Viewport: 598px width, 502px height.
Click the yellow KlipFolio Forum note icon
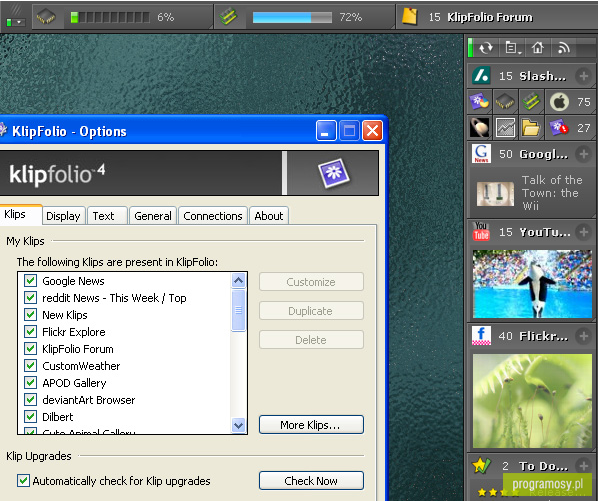[410, 17]
